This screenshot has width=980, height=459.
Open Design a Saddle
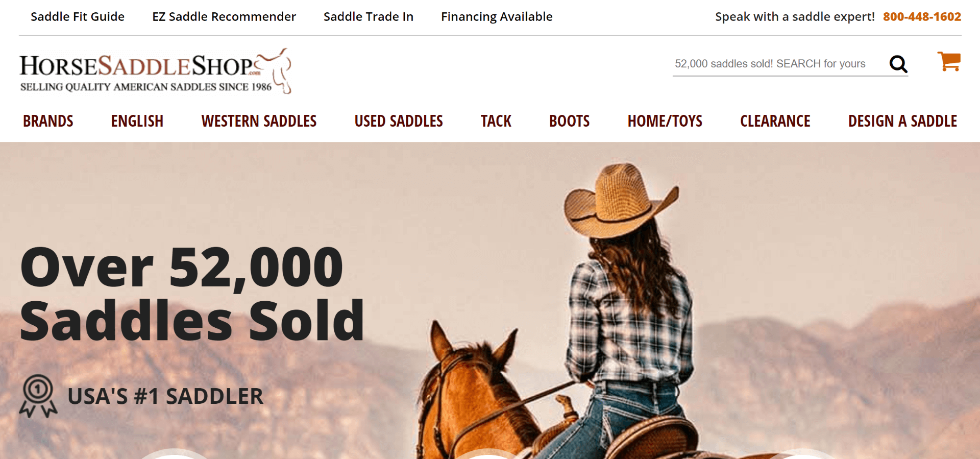point(902,121)
